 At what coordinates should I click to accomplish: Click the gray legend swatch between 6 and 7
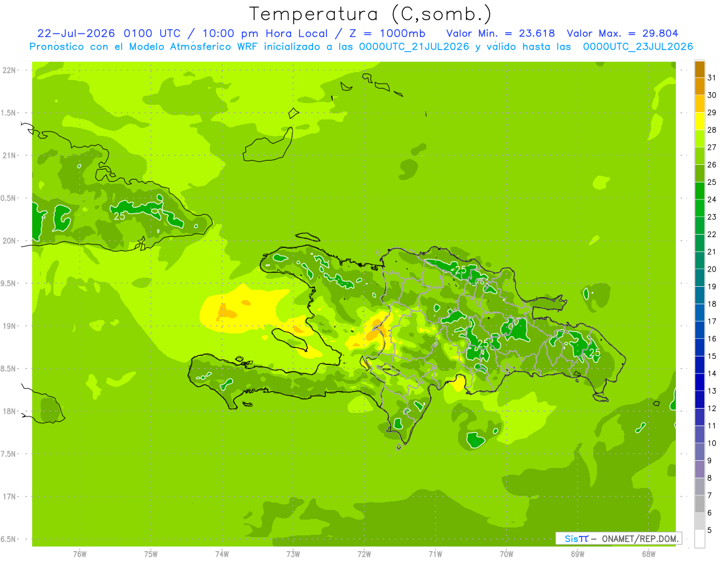[x=699, y=504]
